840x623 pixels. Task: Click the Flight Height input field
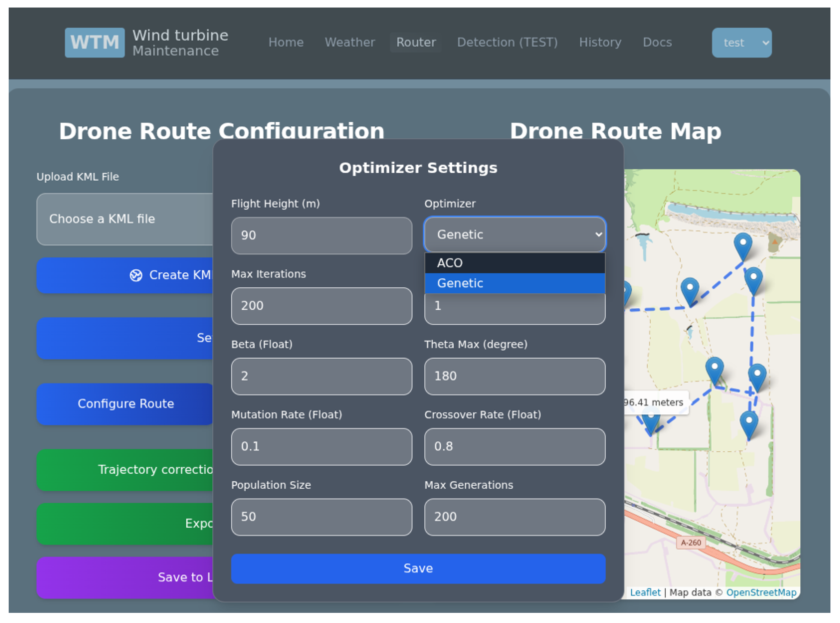[x=322, y=236]
